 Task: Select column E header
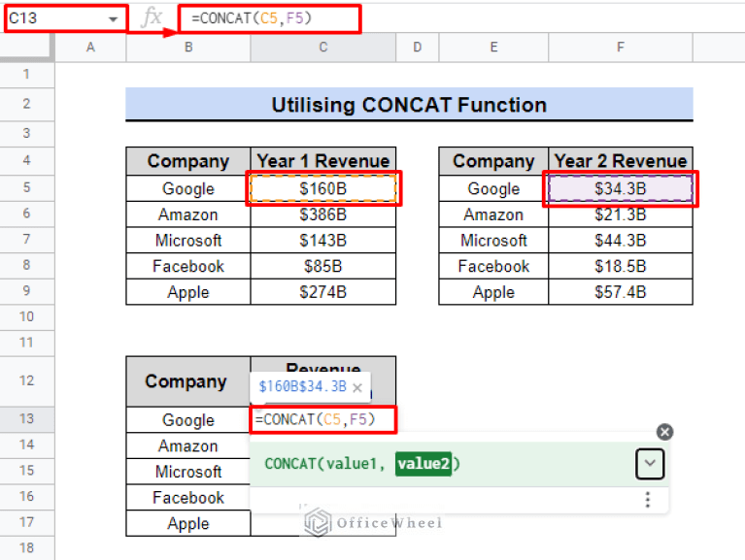pos(493,48)
